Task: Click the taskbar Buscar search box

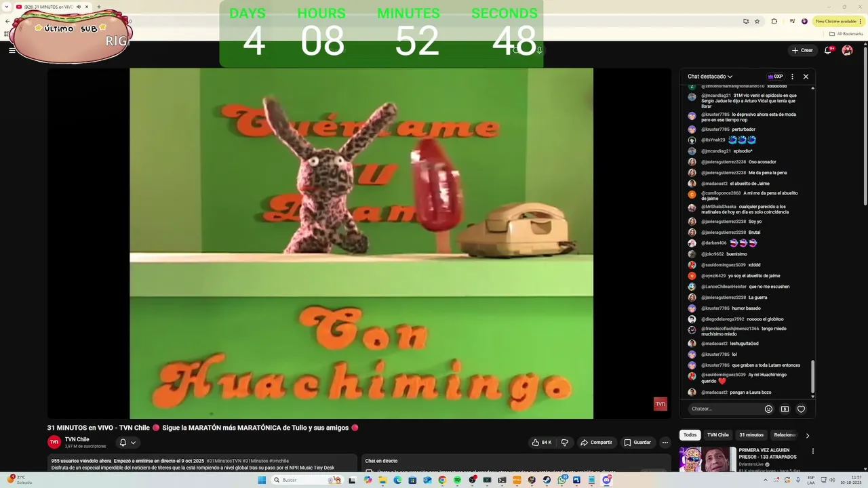Action: [x=307, y=480]
